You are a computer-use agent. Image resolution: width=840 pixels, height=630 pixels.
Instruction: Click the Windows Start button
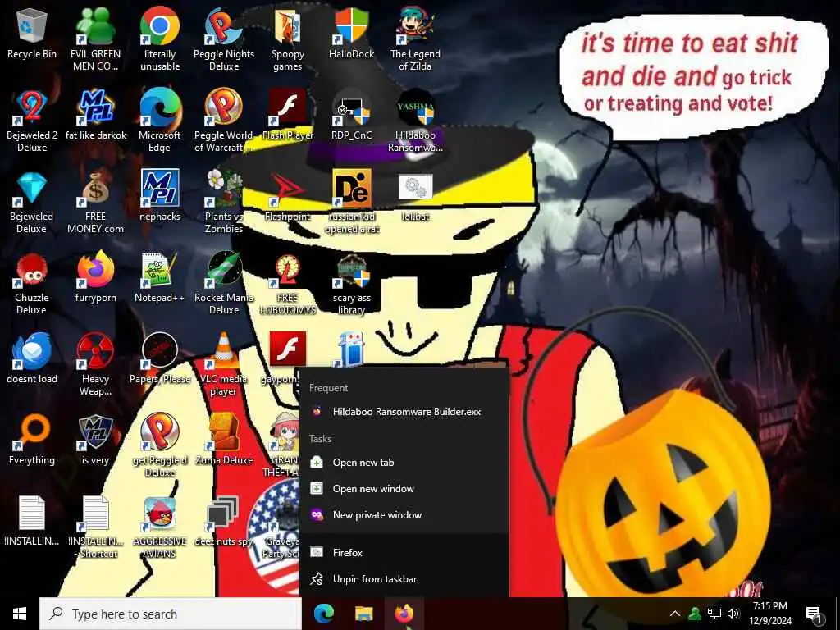[20, 614]
